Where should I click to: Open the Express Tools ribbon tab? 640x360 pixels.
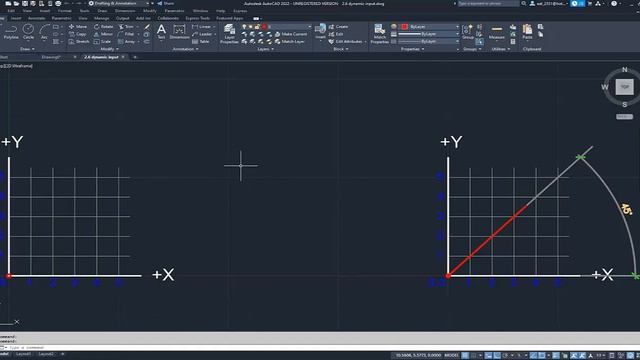point(198,18)
